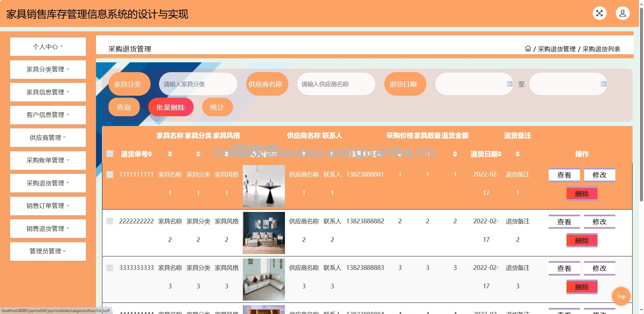Sort by 退货备注 column arrows

click(518, 154)
